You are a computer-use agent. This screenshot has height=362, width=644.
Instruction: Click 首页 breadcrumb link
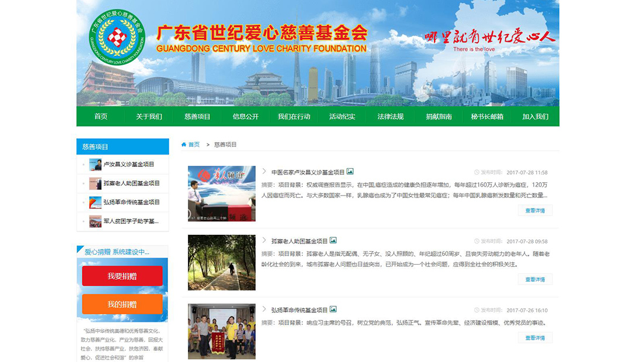(194, 145)
